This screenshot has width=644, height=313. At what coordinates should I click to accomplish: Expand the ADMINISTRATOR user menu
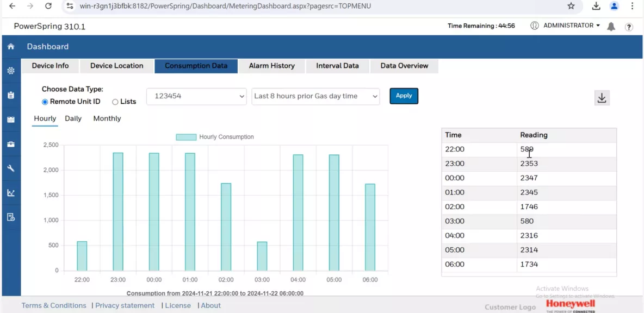coord(571,26)
